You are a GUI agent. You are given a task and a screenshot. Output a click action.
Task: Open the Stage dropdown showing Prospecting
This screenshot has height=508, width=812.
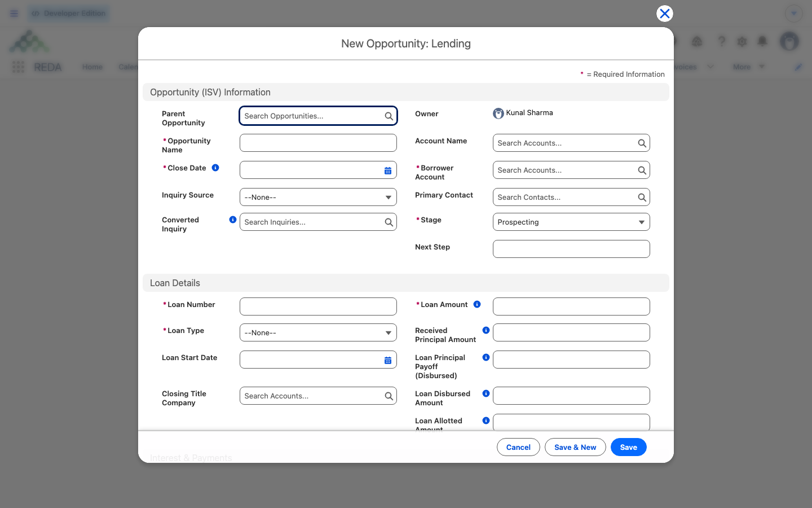click(x=571, y=222)
